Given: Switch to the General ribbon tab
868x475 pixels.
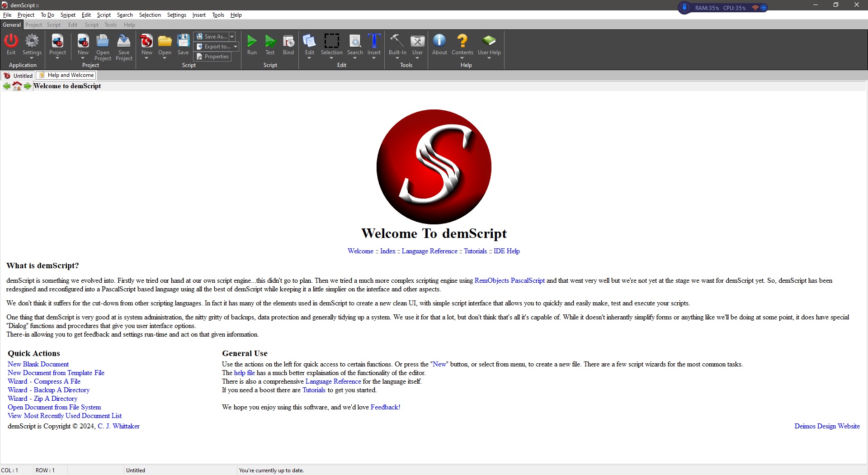Looking at the screenshot, I should tap(12, 25).
